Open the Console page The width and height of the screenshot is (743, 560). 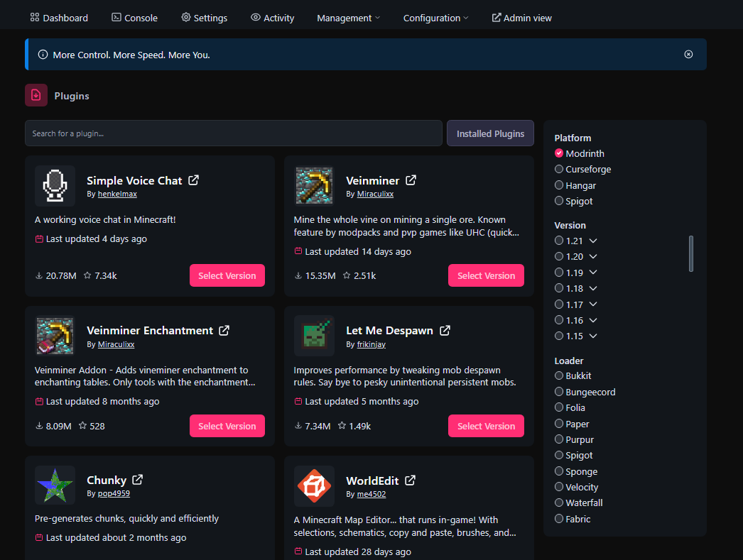[134, 18]
